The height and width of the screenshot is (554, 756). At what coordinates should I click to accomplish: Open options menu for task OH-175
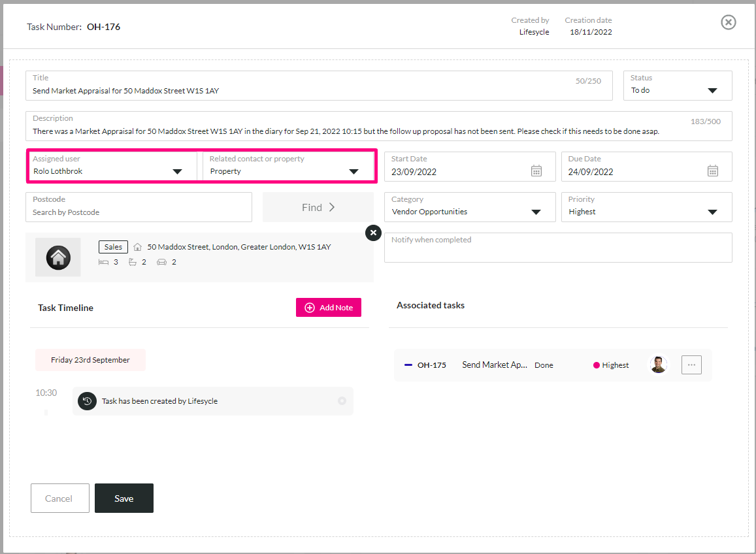[x=691, y=365]
